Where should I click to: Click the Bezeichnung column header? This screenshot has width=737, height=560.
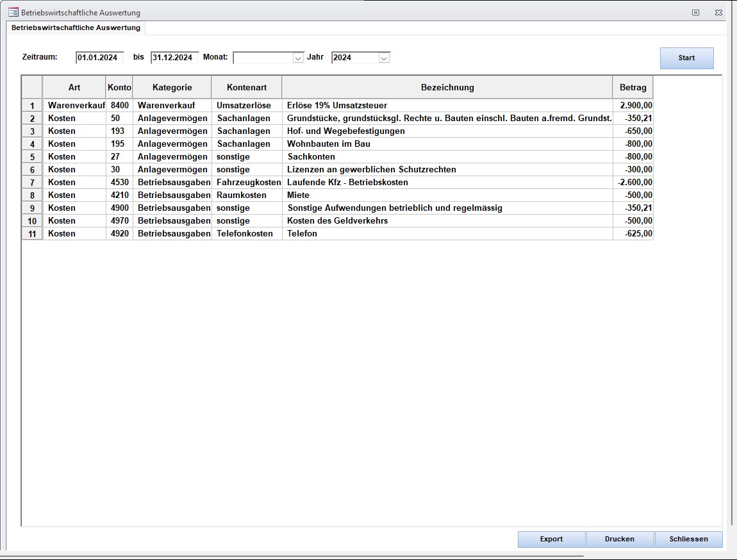click(x=447, y=88)
